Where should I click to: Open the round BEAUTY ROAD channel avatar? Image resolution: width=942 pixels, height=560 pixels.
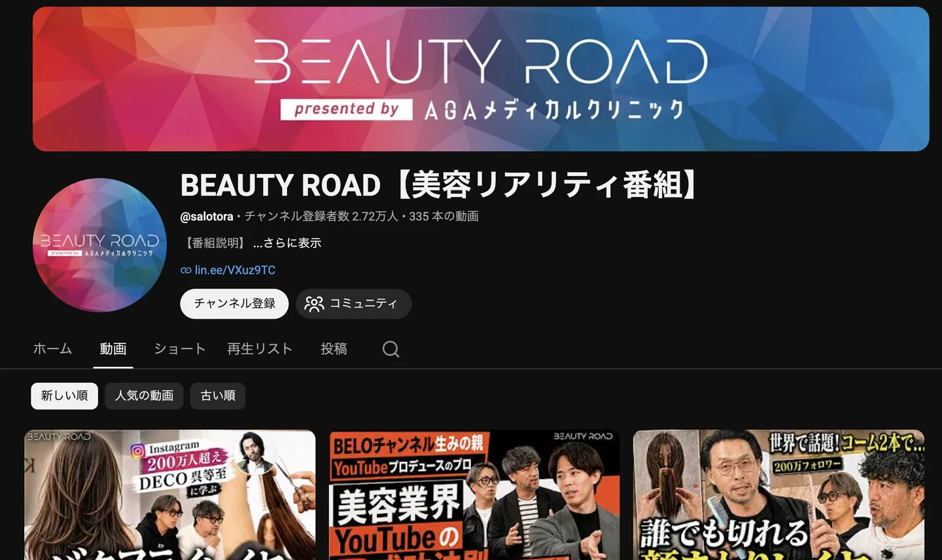(x=99, y=245)
